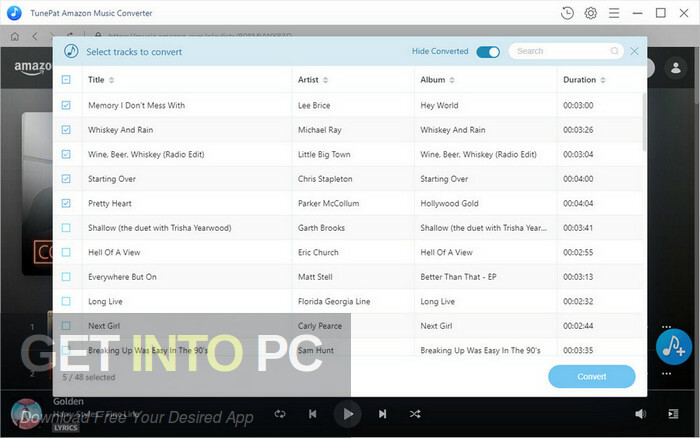Uncheck the Starting Over track
The width and height of the screenshot is (700, 438).
[x=66, y=179]
